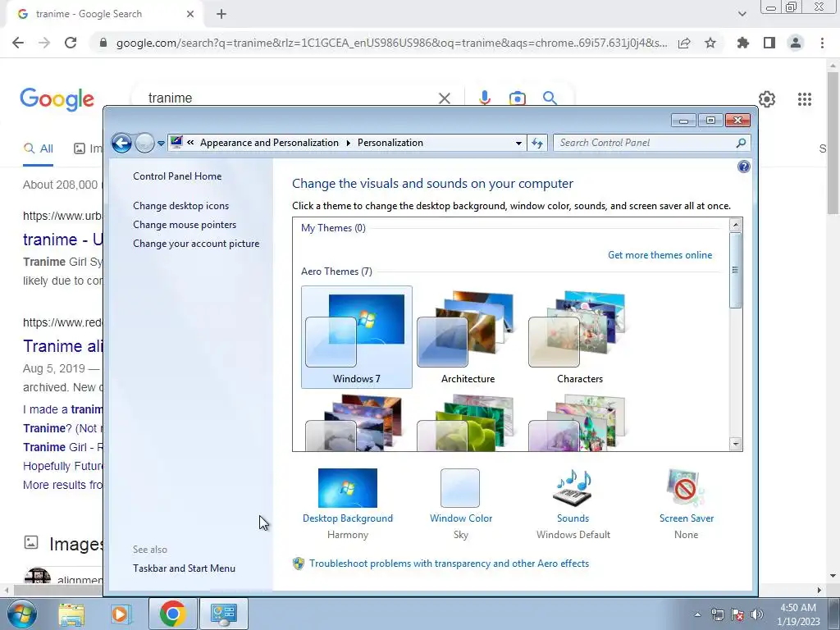Show hidden tray icons arrow

pos(697,614)
